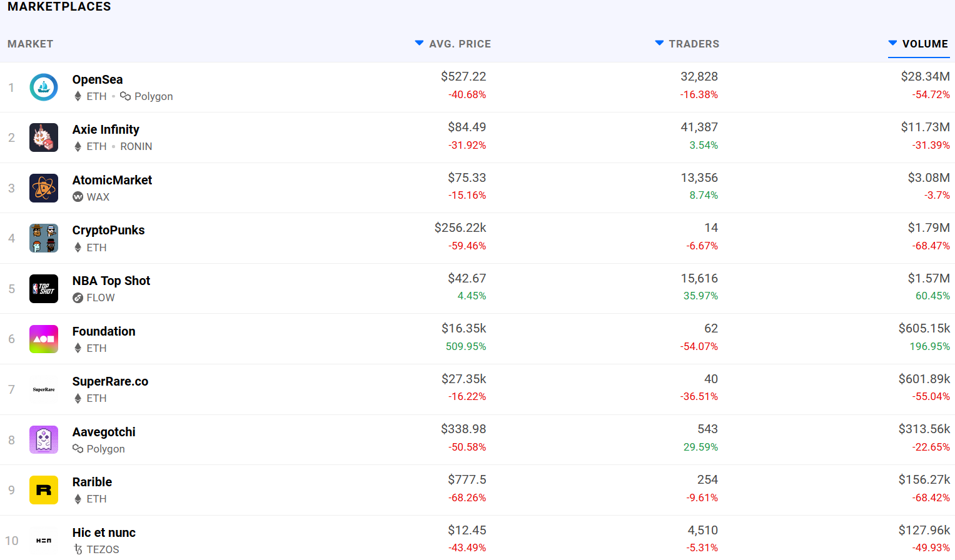Open the OpenSea marketplace logo icon
The height and width of the screenshot is (560, 955).
pyautogui.click(x=44, y=87)
